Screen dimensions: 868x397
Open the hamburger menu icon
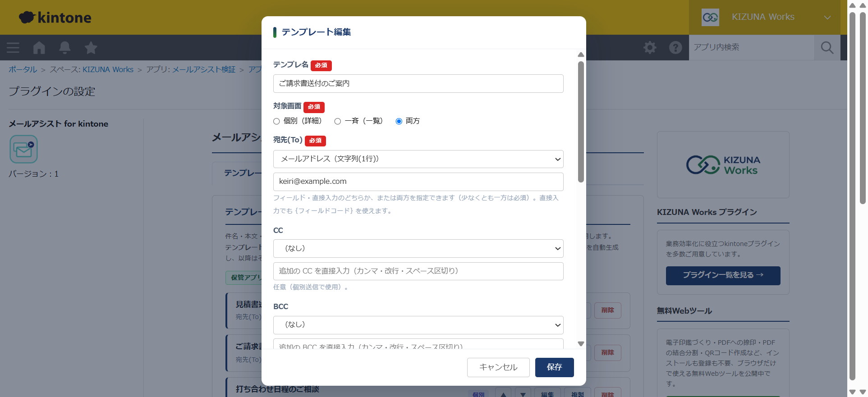[x=13, y=48]
